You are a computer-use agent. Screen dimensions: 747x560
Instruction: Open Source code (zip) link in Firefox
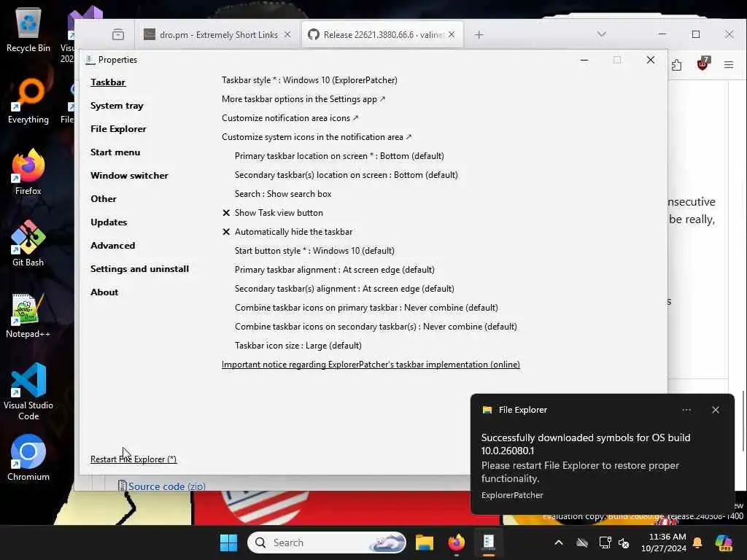click(x=167, y=486)
